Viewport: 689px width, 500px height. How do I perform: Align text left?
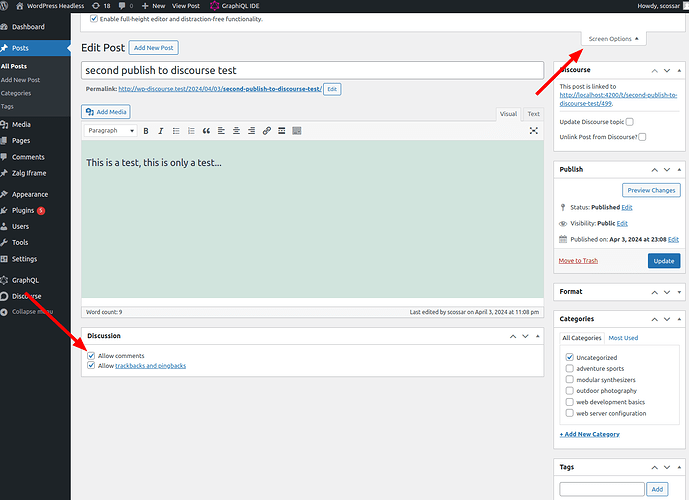tap(221, 131)
